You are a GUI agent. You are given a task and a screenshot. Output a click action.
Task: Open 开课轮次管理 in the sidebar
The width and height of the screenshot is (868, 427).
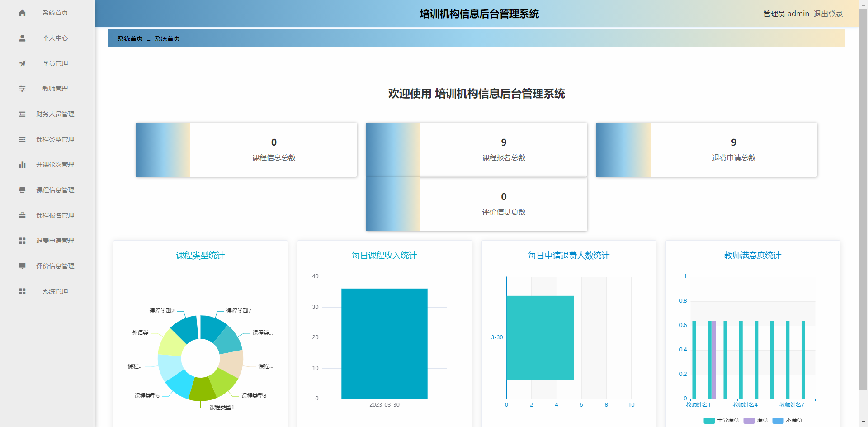pos(47,165)
